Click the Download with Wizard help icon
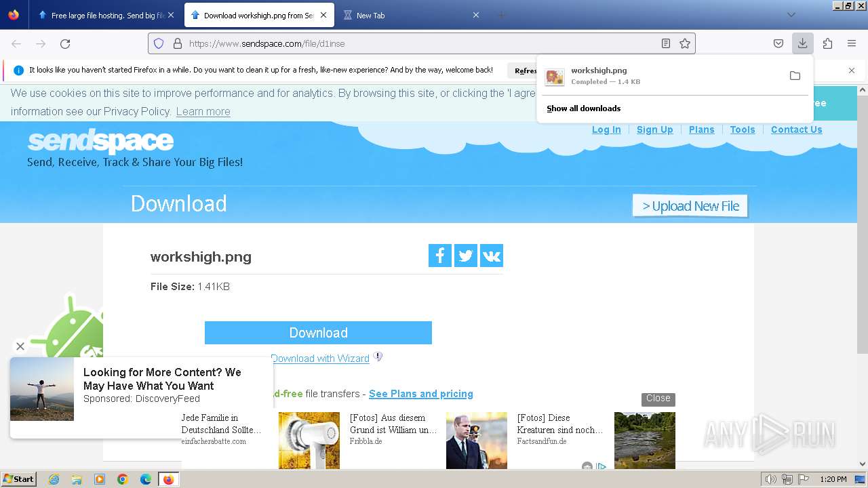 378,357
